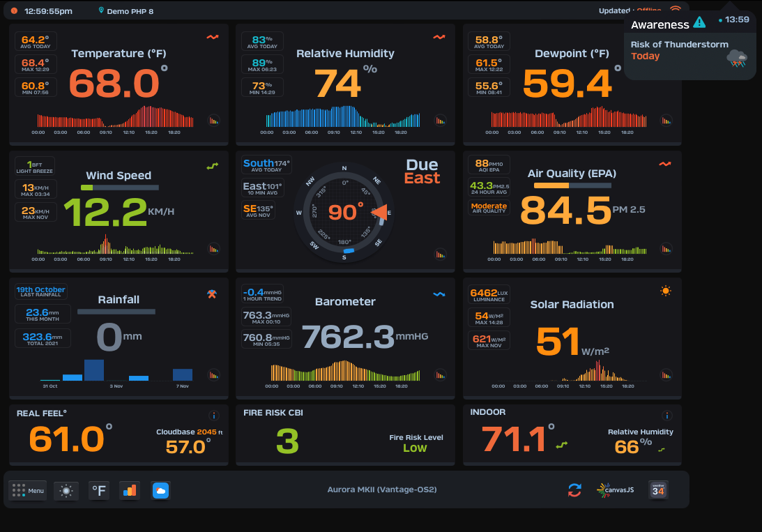Screen dimensions: 762x532
Task: Click the Cloudbase 2045 ft label
Action: [190, 432]
